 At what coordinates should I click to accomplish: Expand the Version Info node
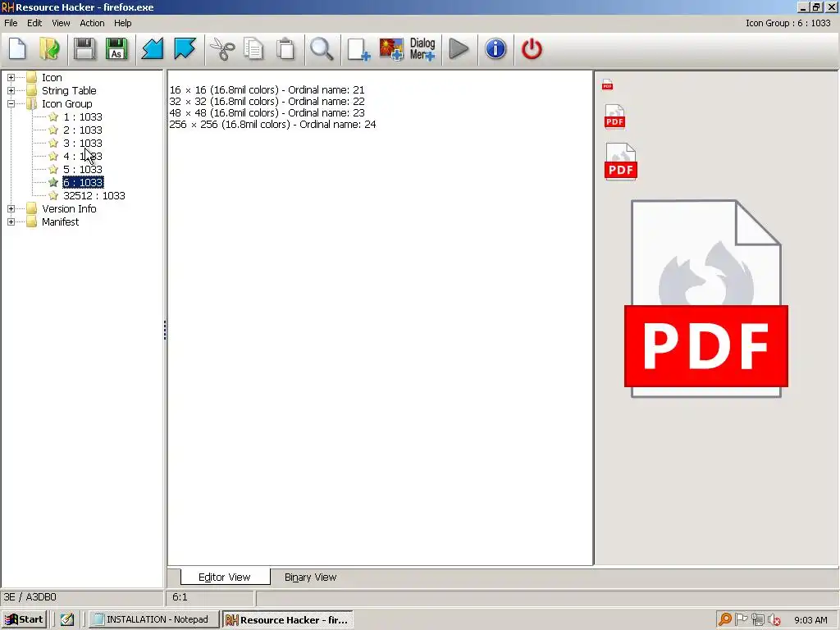(11, 209)
